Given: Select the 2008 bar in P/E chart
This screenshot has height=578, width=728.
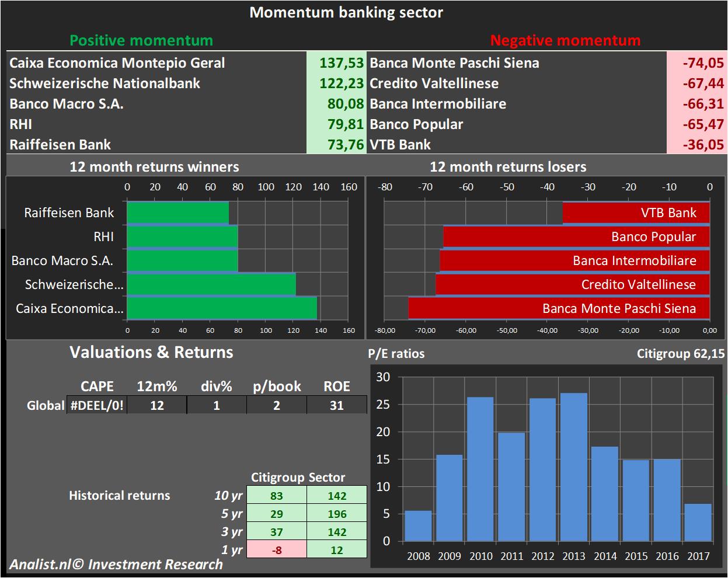Looking at the screenshot, I should pos(418,526).
